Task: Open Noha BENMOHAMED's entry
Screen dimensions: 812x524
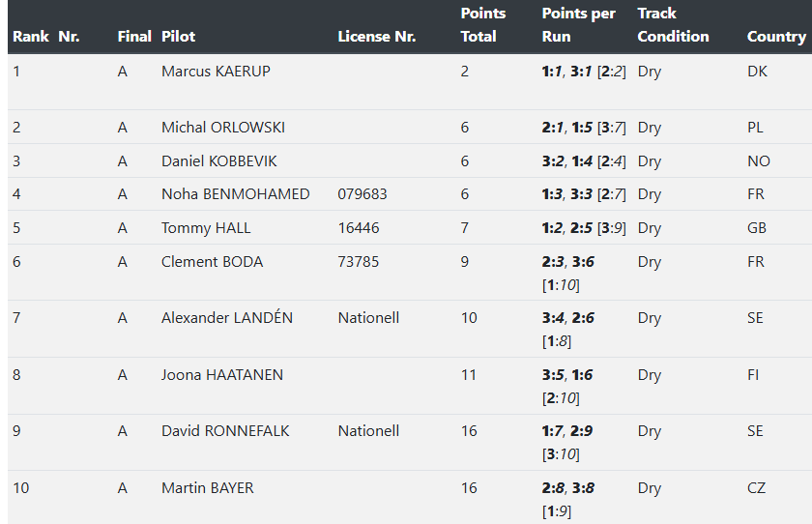Action: pos(235,194)
